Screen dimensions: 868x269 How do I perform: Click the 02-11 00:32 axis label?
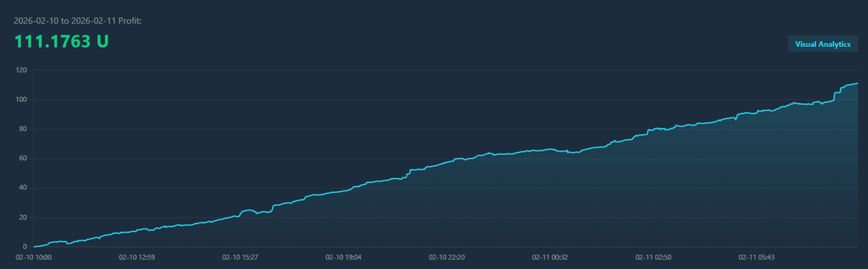pos(550,257)
